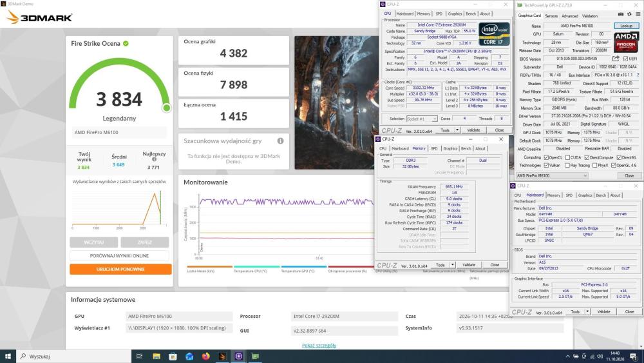This screenshot has width=644, height=363.
Task: Open File Explorer from the taskbar
Action: point(156,356)
